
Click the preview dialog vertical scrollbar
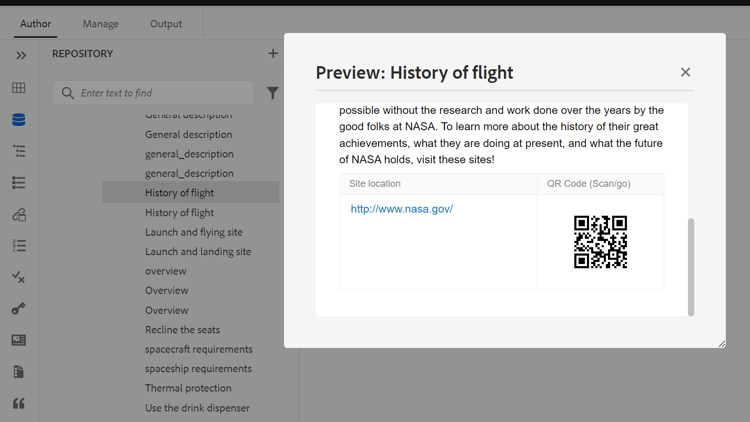691,267
